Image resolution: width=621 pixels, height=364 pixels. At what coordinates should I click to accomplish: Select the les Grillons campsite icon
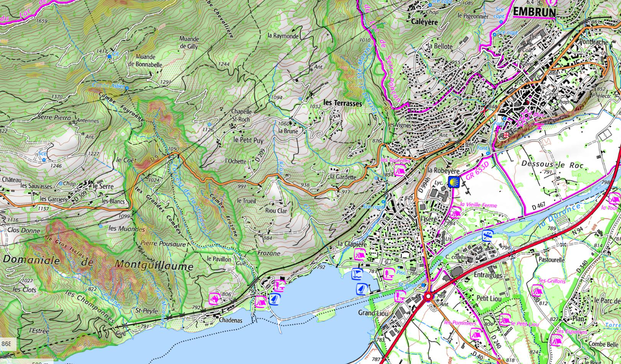point(537,290)
